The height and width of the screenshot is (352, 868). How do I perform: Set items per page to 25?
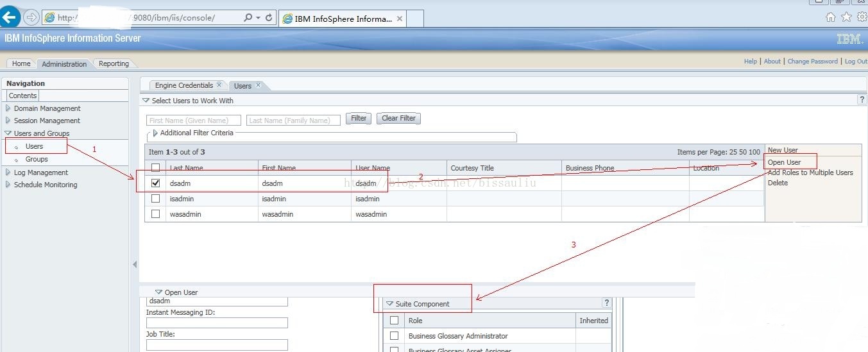point(733,153)
